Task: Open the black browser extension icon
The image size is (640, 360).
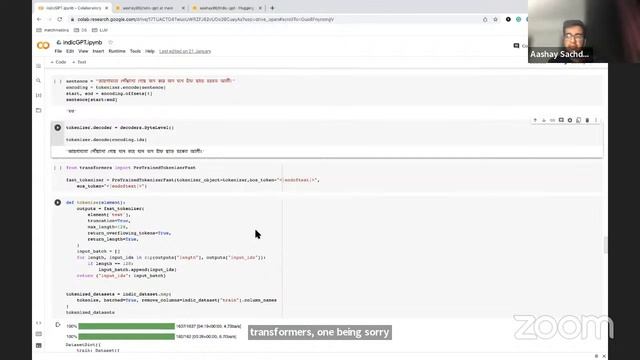Action: point(508,19)
